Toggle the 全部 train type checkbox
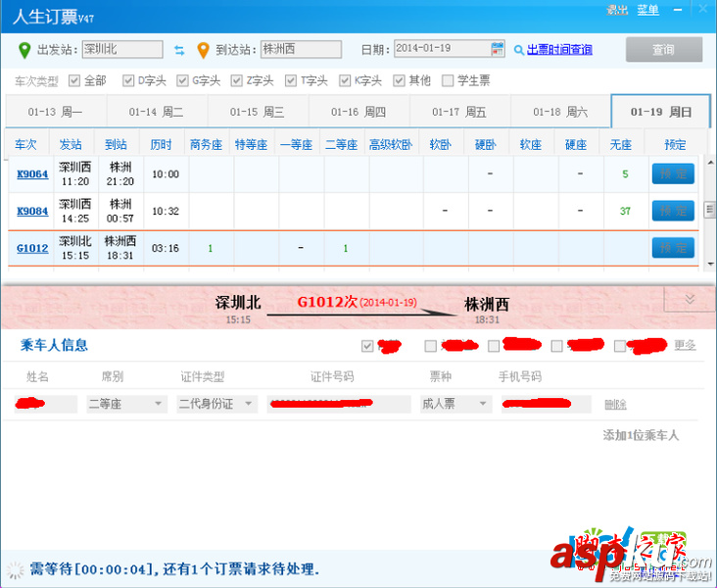 [x=74, y=81]
